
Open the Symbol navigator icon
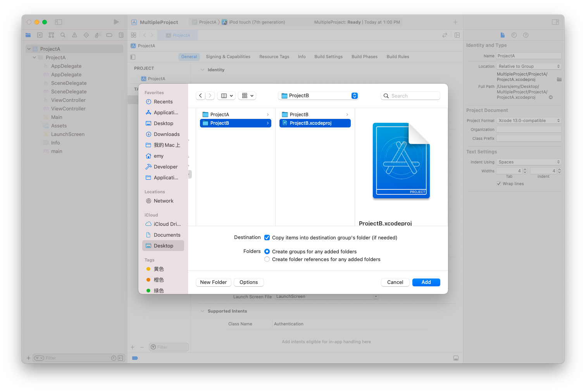click(51, 35)
